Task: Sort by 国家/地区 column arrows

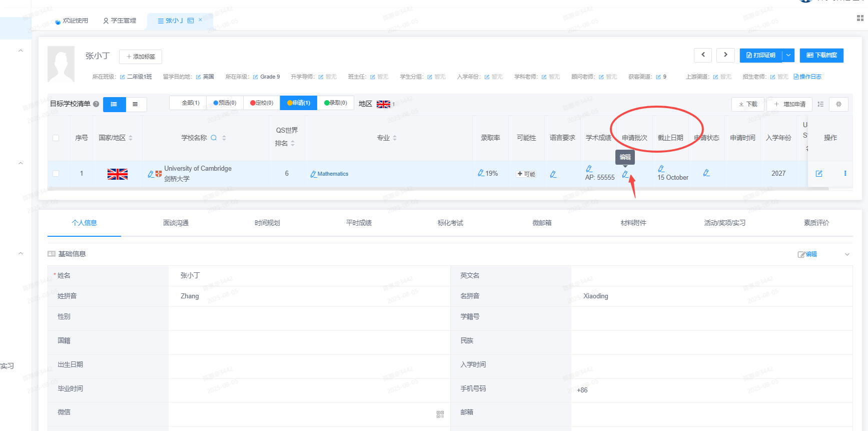Action: point(131,138)
